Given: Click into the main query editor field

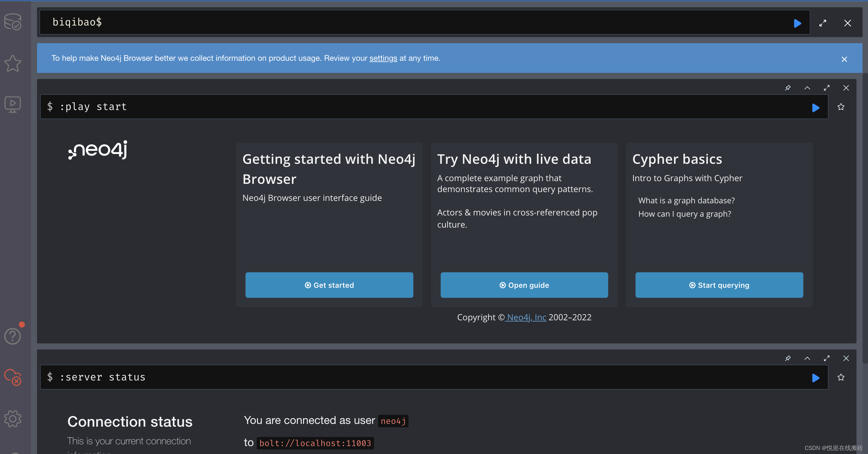Looking at the screenshot, I should (404, 22).
